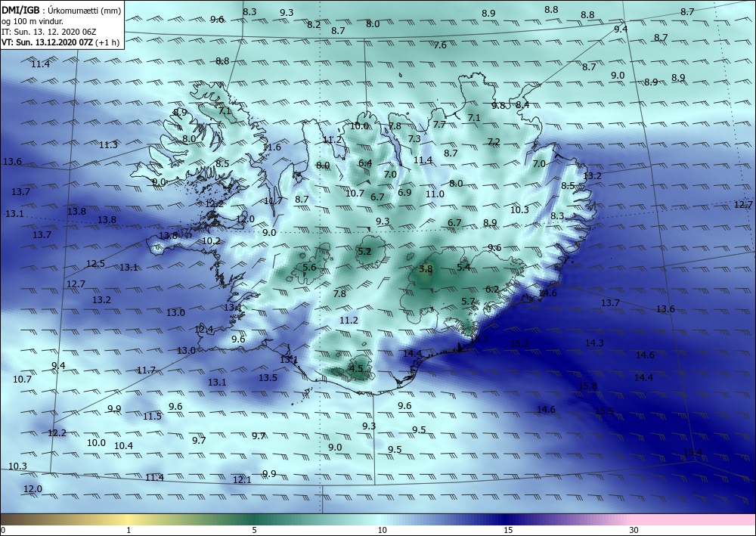Click the 8.2 value on the map
This screenshot has height=536, width=756.
(x=314, y=25)
